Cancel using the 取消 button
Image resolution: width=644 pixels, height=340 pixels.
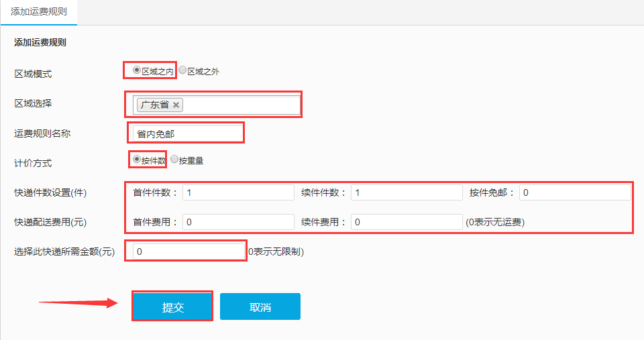click(x=260, y=306)
